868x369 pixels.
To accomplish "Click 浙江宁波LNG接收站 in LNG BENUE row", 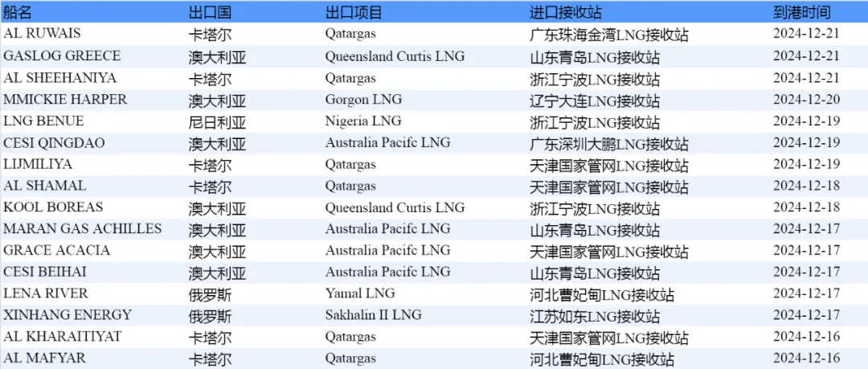I will point(595,122).
